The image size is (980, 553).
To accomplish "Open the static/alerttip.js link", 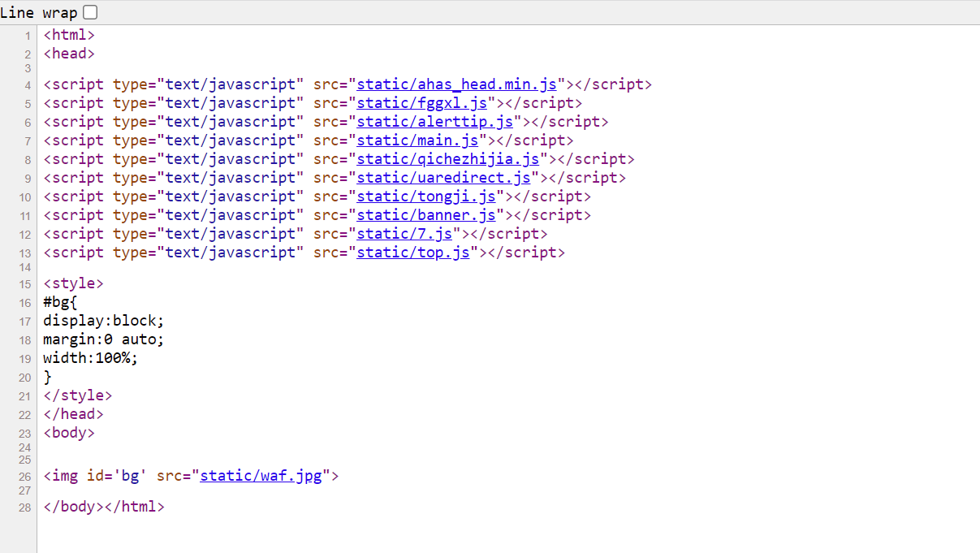I will click(435, 122).
